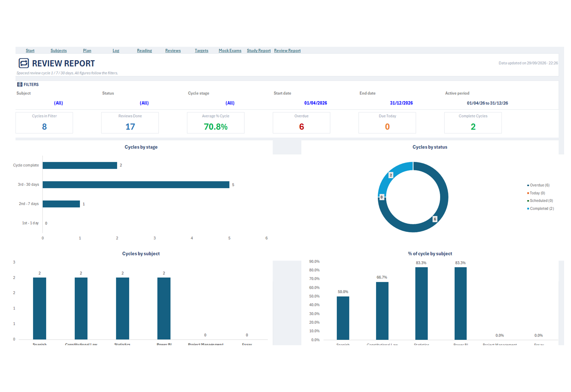This screenshot has width=571, height=392.
Task: Click the Completed (2) legend swatch
Action: tap(528, 209)
